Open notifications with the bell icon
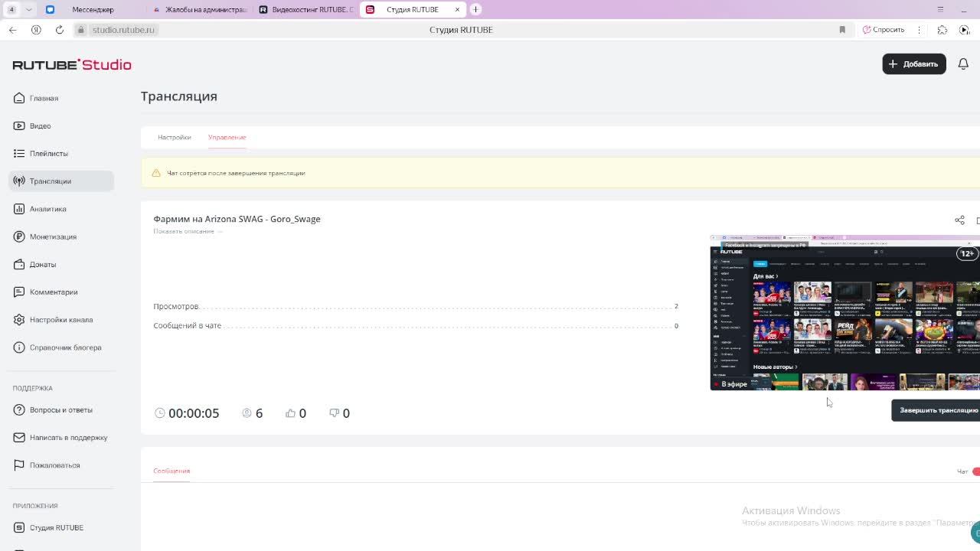This screenshot has width=980, height=551. (x=963, y=64)
